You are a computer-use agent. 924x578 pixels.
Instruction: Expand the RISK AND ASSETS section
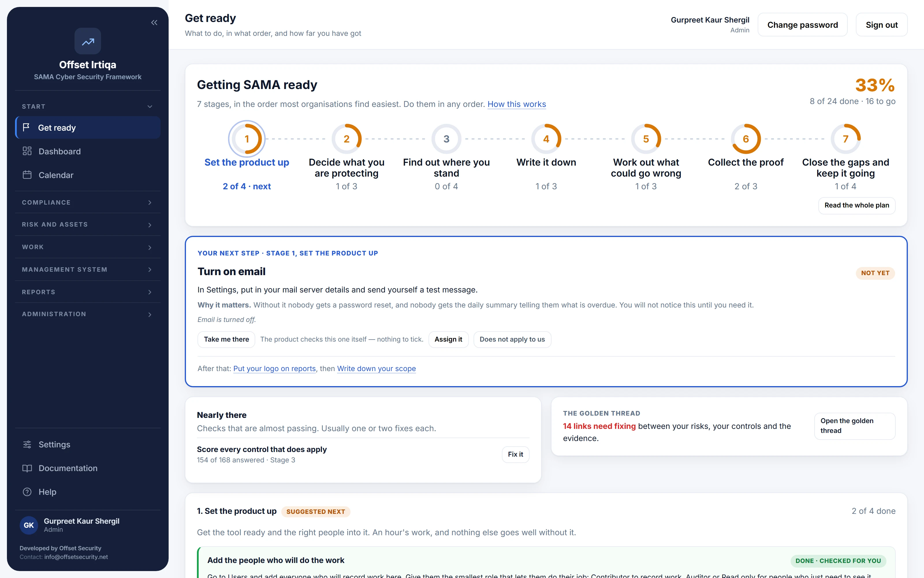[x=87, y=224]
